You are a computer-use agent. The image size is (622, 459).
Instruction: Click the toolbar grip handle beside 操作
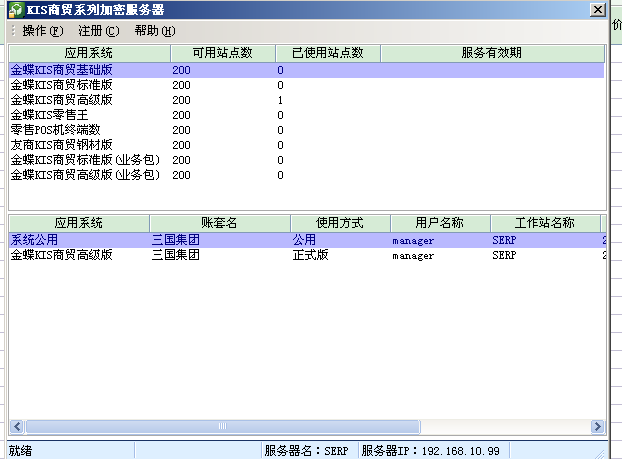click(x=13, y=31)
